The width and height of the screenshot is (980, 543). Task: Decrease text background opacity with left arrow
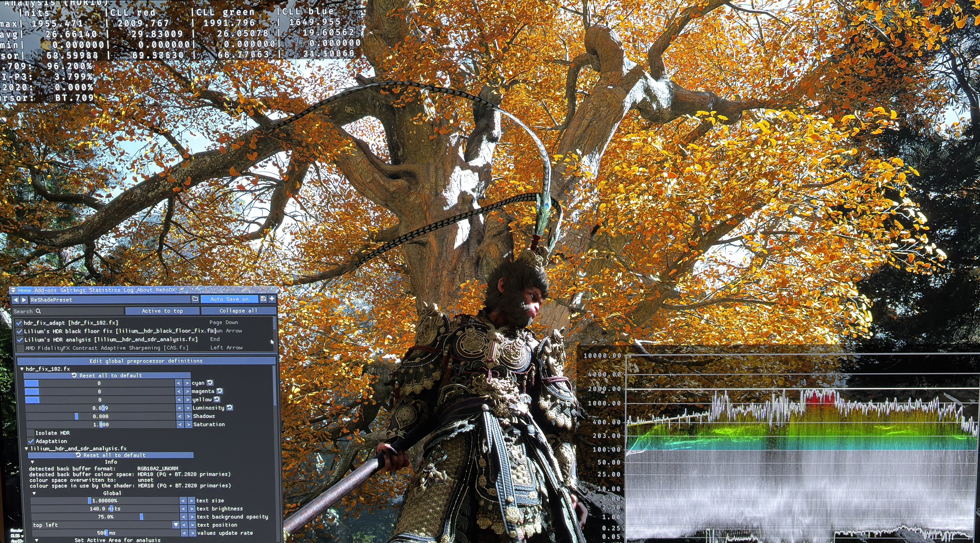click(x=184, y=517)
